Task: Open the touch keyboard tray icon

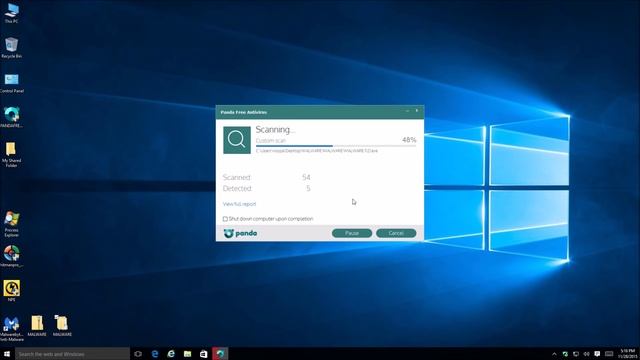Action: (x=609, y=354)
